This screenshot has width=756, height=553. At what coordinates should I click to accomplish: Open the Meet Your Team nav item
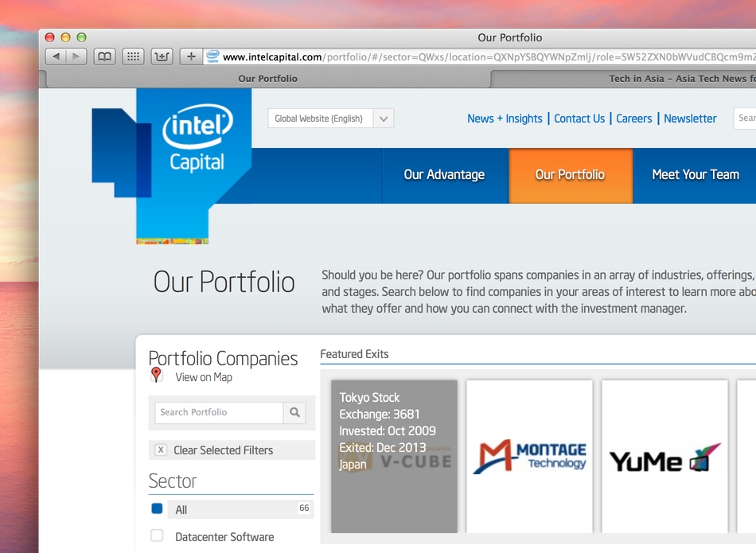click(x=696, y=175)
